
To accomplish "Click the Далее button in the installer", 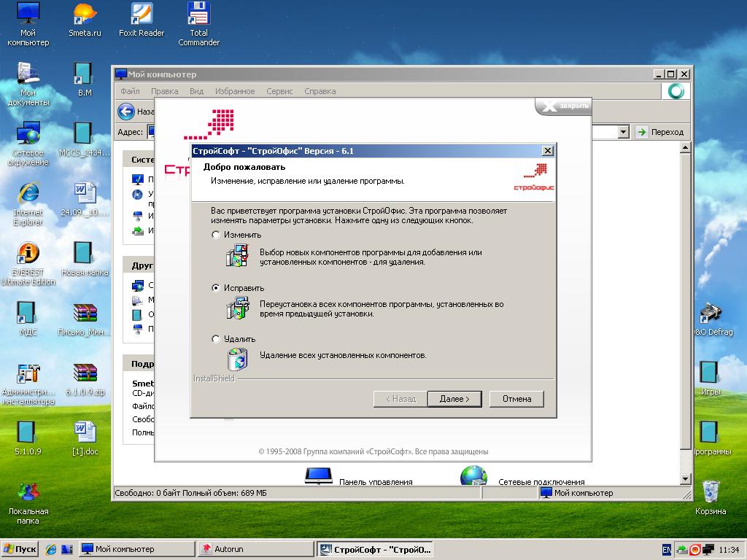I will (454, 399).
